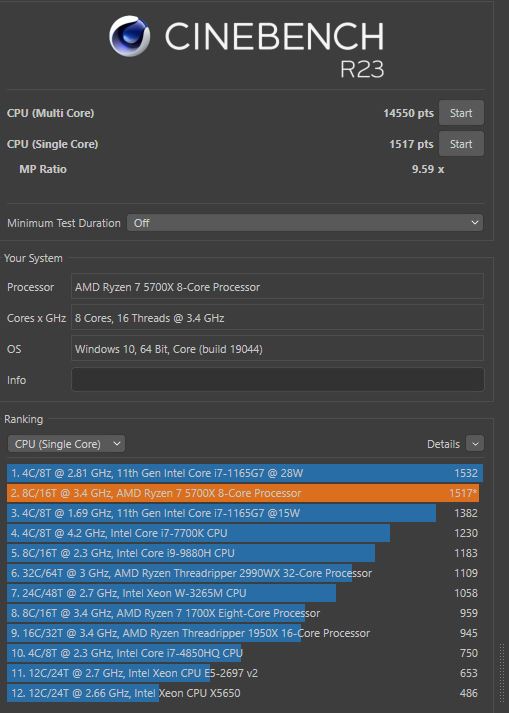Select the Intel Core i9-9880H ranking row
Screen dimensions: 509x713
pyautogui.click(x=245, y=553)
